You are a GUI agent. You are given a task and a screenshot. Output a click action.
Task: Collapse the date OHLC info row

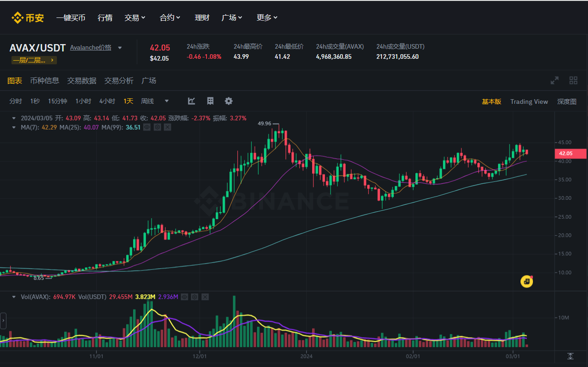pyautogui.click(x=14, y=118)
